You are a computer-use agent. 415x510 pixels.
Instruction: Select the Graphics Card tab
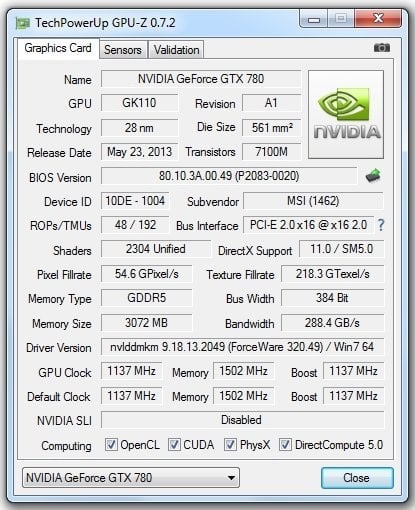(58, 48)
